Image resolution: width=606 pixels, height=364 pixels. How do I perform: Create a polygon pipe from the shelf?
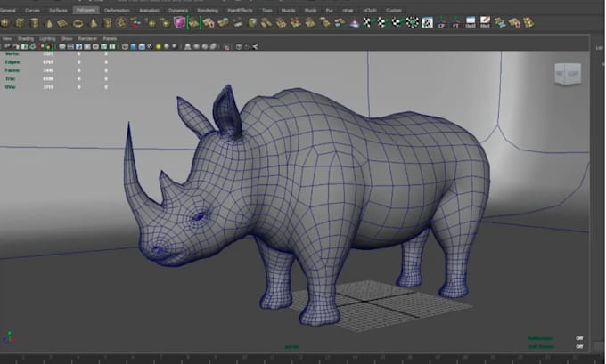coord(107,23)
